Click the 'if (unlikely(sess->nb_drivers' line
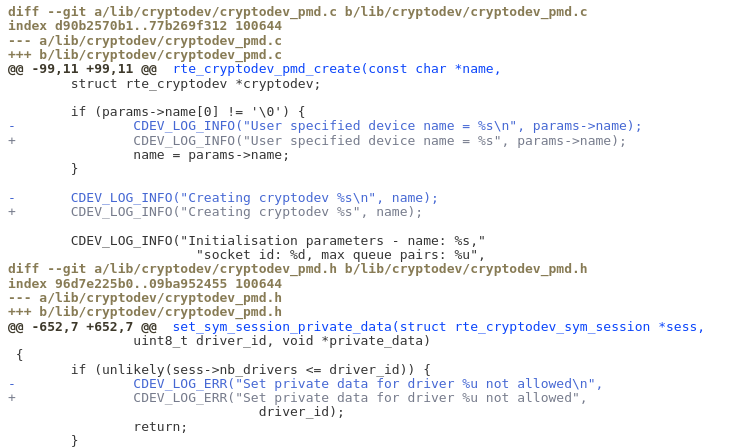The height and width of the screenshot is (448, 743). pyautogui.click(x=250, y=370)
